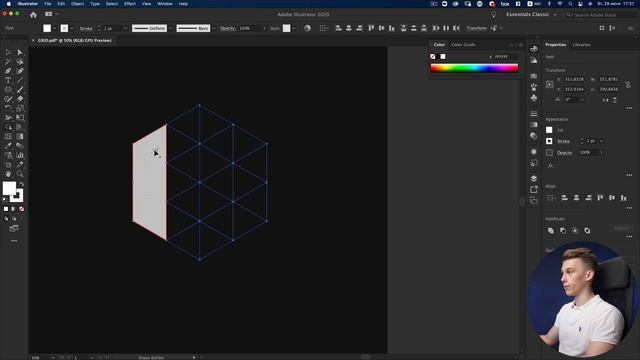640x360 pixels.
Task: Open the Artboards panel icon in dock
Action: [x=533, y=200]
